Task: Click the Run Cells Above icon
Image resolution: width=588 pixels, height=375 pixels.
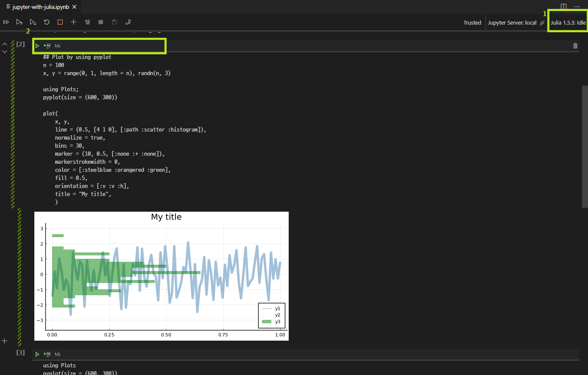Action: (x=20, y=22)
